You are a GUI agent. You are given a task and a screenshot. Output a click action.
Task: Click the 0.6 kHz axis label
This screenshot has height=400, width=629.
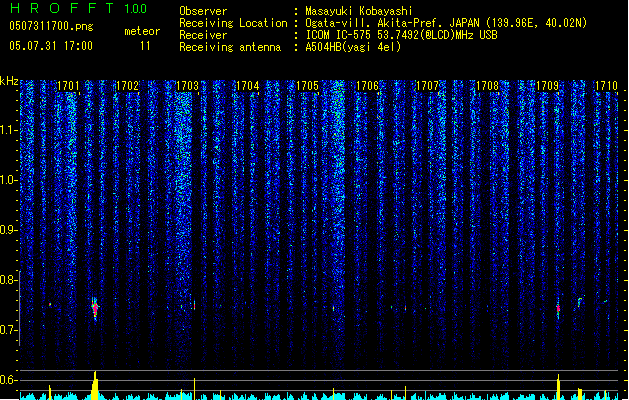pos(8,380)
